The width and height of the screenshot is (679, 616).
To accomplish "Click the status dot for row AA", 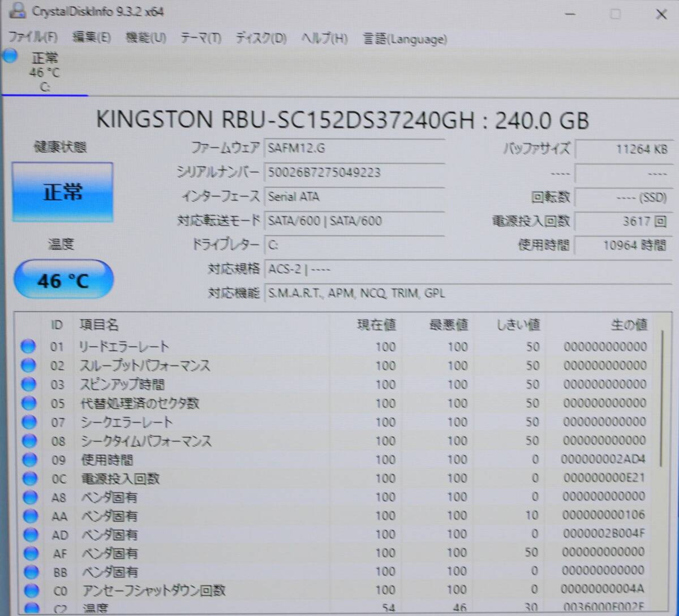I will tap(30, 516).
